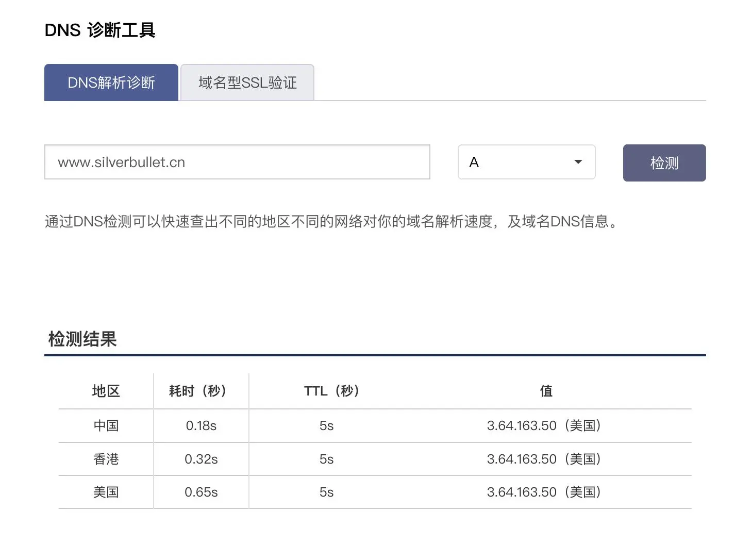Click the 值 column header
This screenshot has width=735, height=560.
546,391
